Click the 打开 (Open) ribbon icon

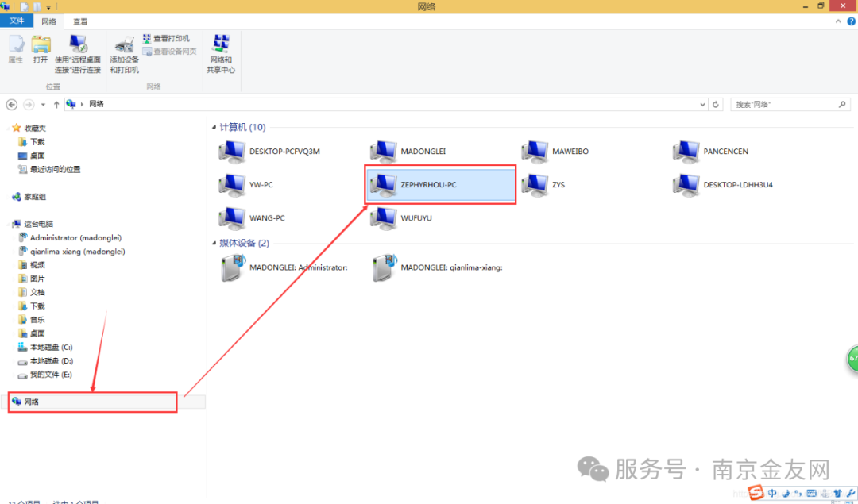41,50
